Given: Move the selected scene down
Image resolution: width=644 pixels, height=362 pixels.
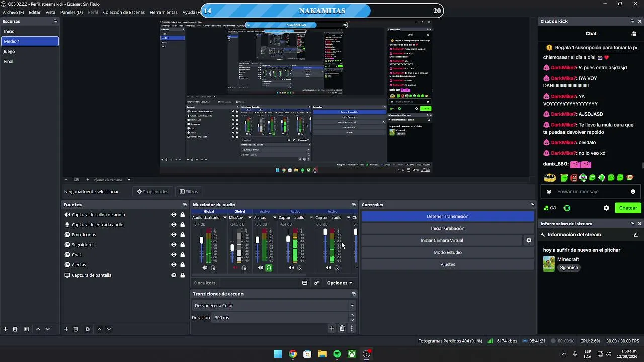Looking at the screenshot, I should 48,329.
